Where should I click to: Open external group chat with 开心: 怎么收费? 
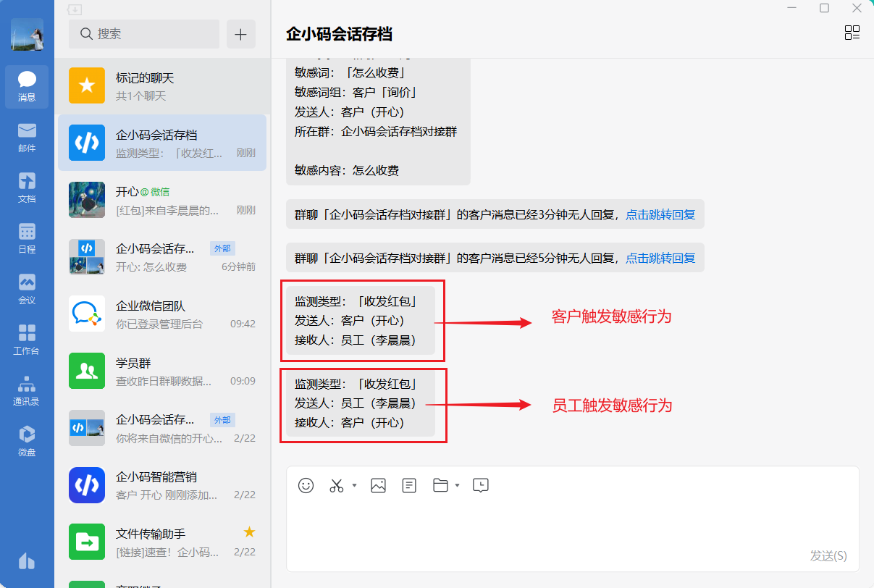point(162,257)
